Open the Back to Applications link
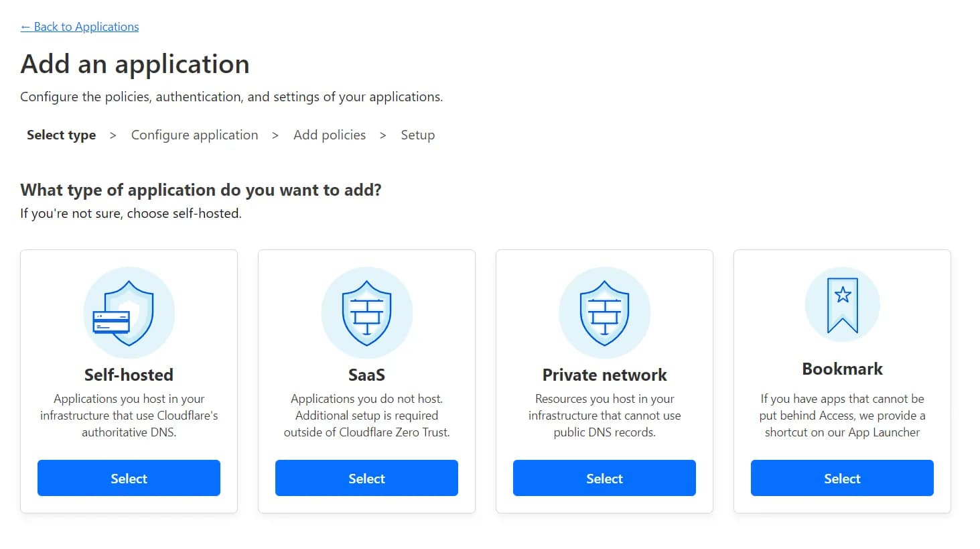Image resolution: width=980 pixels, height=549 pixels. coord(80,26)
